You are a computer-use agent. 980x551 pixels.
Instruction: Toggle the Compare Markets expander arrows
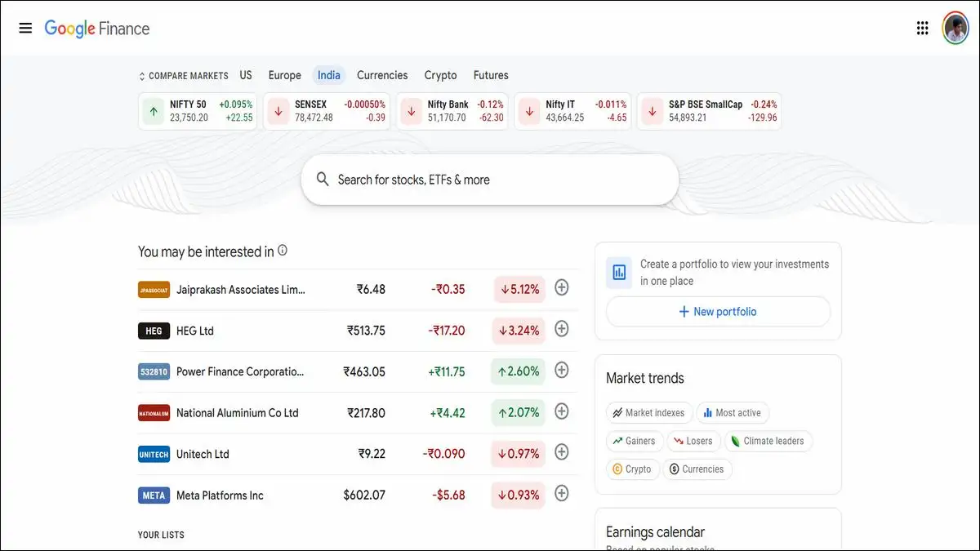(x=142, y=76)
